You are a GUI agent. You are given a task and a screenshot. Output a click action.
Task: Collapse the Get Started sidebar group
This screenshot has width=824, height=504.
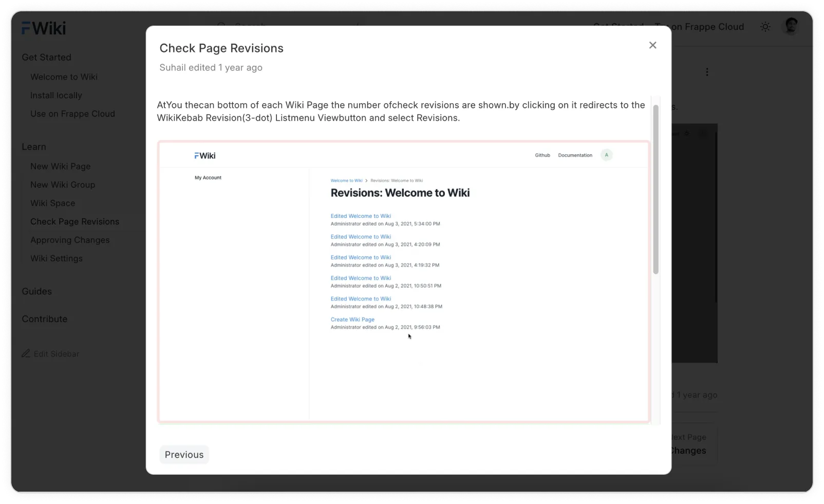pos(46,57)
